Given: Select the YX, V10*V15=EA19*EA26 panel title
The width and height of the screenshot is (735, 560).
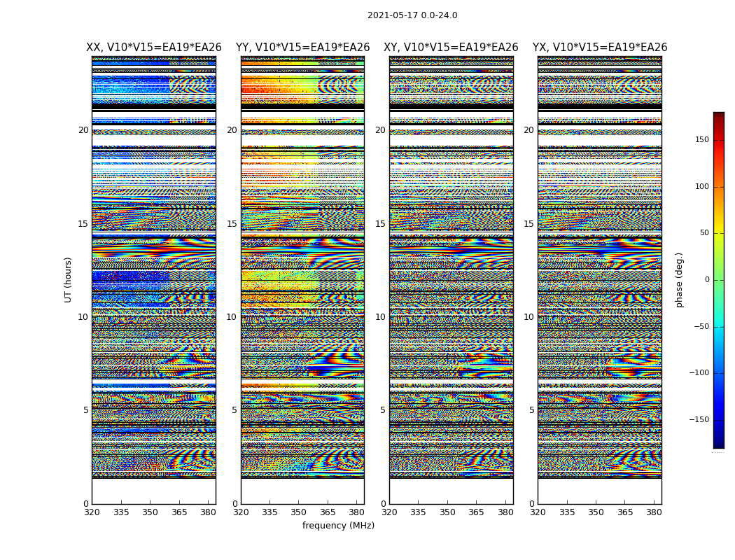Looking at the screenshot, I should point(599,48).
